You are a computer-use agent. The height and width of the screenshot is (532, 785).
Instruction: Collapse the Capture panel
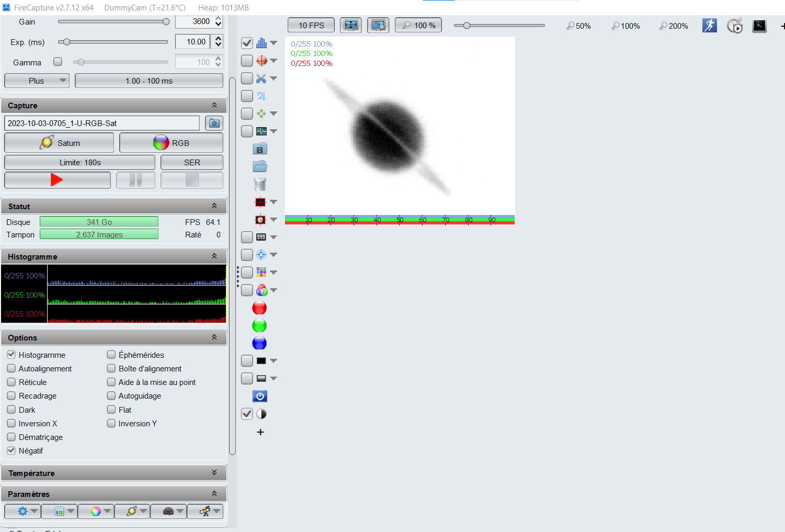click(x=214, y=105)
